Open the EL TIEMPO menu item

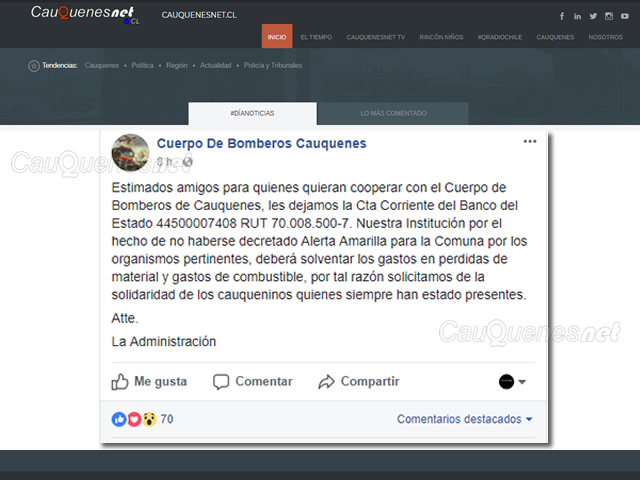pos(316,37)
